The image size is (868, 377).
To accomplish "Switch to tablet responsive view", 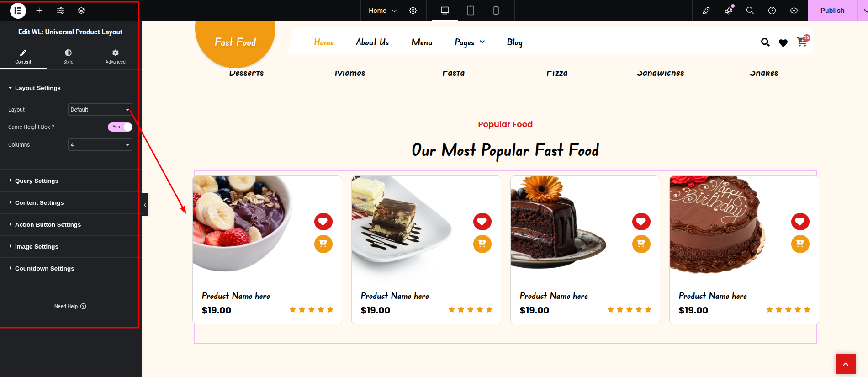I will [471, 11].
